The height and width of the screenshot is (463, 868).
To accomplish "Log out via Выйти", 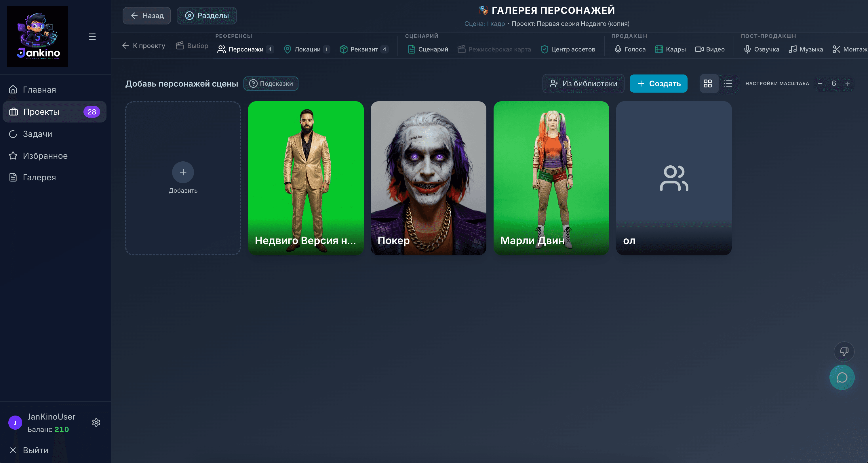I will click(29, 450).
